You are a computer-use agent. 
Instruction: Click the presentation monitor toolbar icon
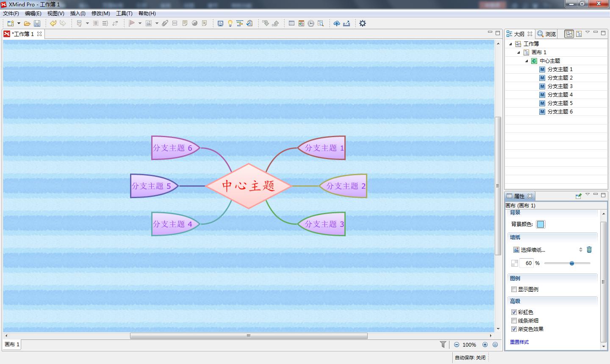(x=220, y=23)
